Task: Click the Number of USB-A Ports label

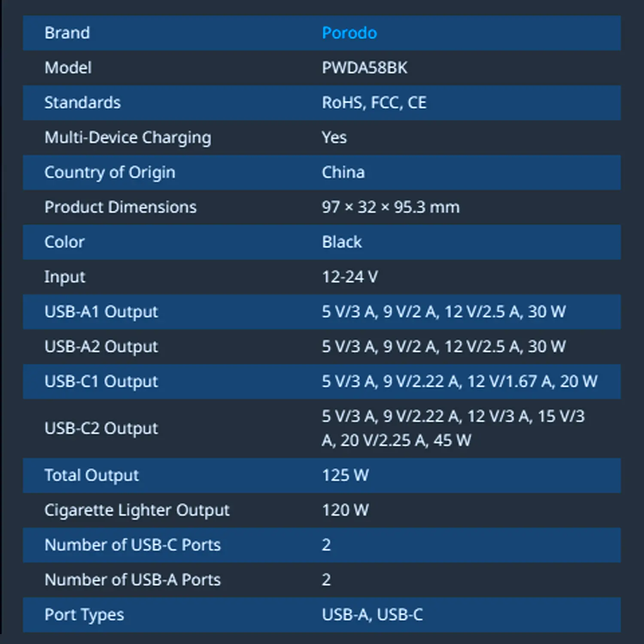Action: coord(133,580)
